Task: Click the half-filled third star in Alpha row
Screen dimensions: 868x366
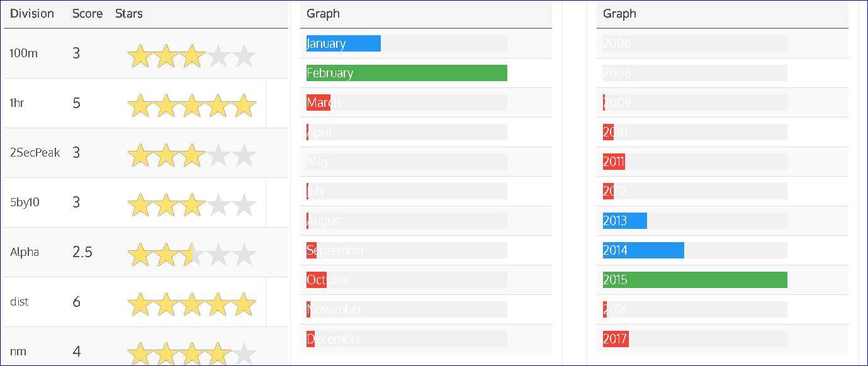Action: coord(192,255)
